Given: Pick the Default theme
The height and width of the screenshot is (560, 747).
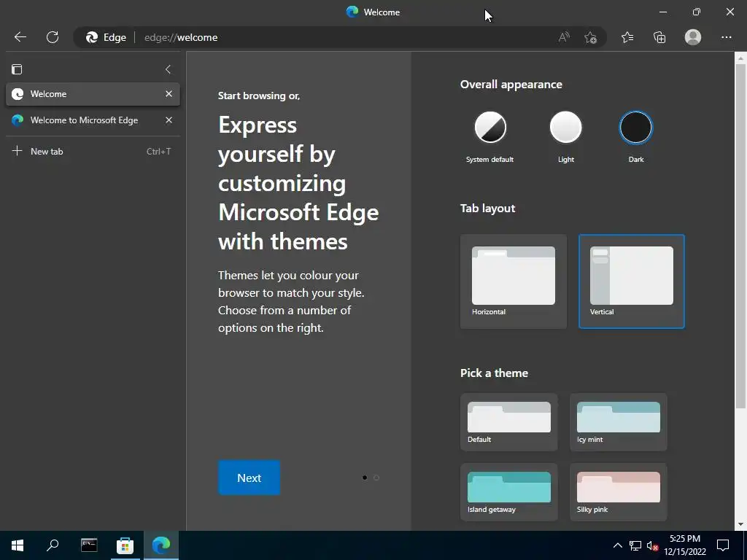Looking at the screenshot, I should click(508, 422).
